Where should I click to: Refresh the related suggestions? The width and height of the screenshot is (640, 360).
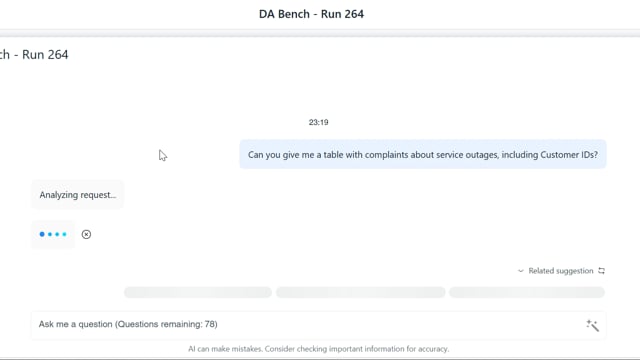[601, 271]
